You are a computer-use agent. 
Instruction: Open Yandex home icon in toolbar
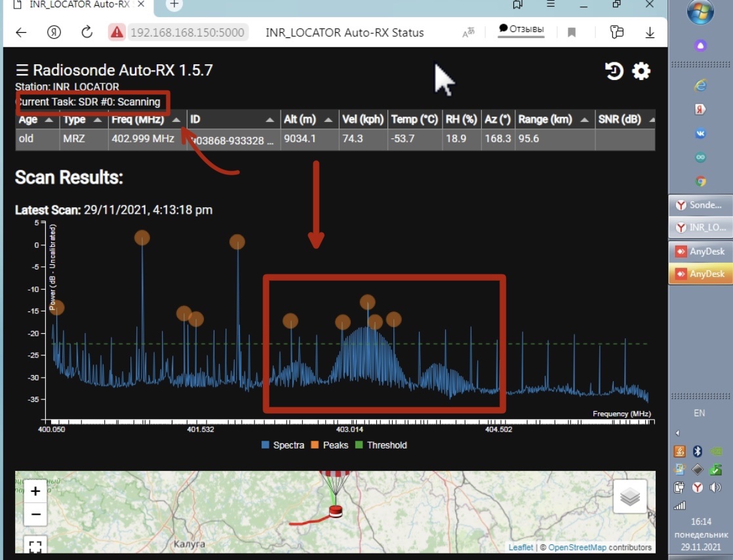(54, 32)
